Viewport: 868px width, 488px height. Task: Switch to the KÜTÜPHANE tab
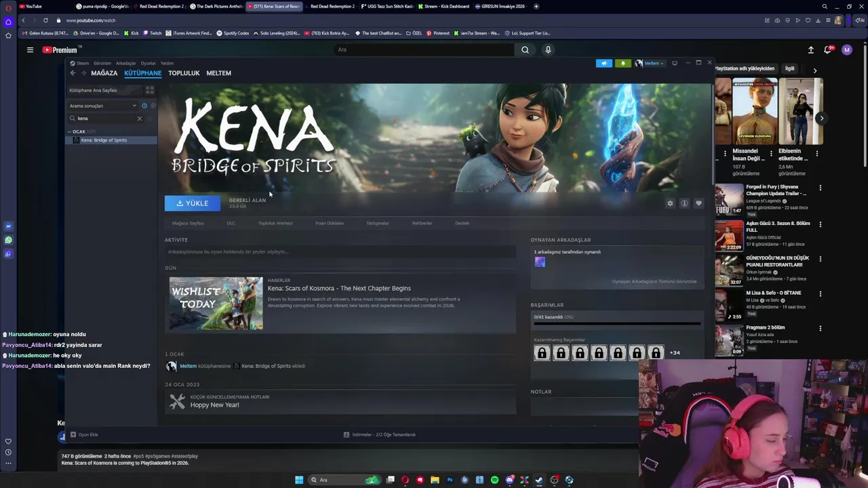click(143, 73)
